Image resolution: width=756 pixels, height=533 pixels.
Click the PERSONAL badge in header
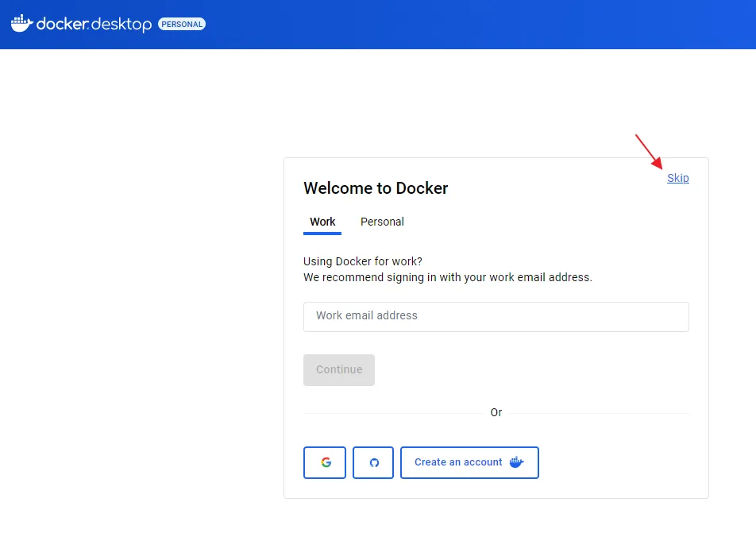[x=182, y=24]
